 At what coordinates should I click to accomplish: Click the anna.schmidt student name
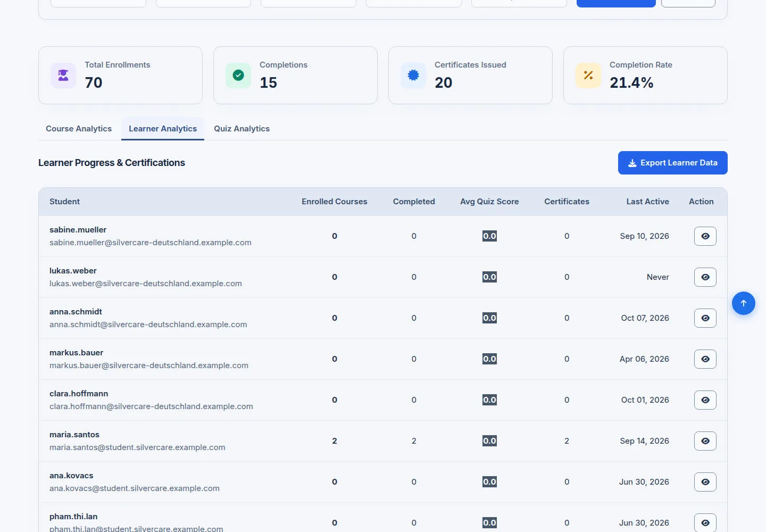coord(76,312)
